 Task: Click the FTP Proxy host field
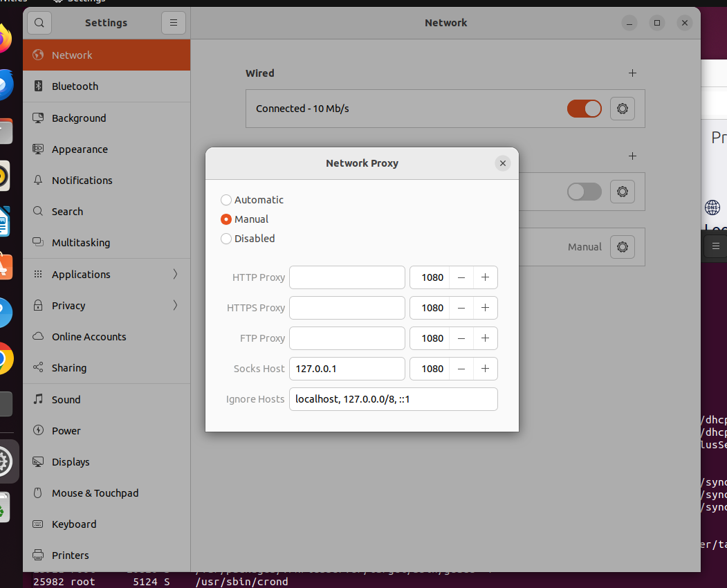pos(347,338)
